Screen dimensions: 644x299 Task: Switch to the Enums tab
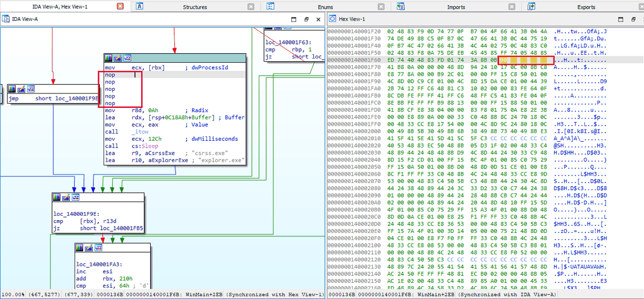click(x=325, y=7)
